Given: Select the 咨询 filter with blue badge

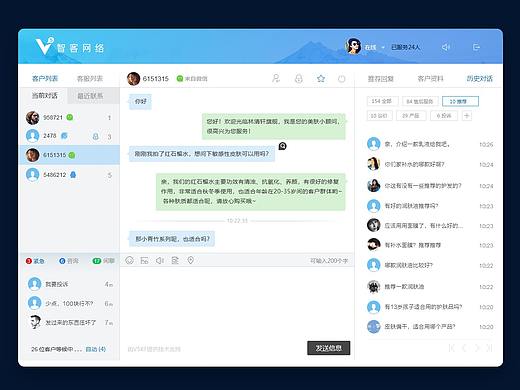Looking at the screenshot, I should pyautogui.click(x=69, y=261).
